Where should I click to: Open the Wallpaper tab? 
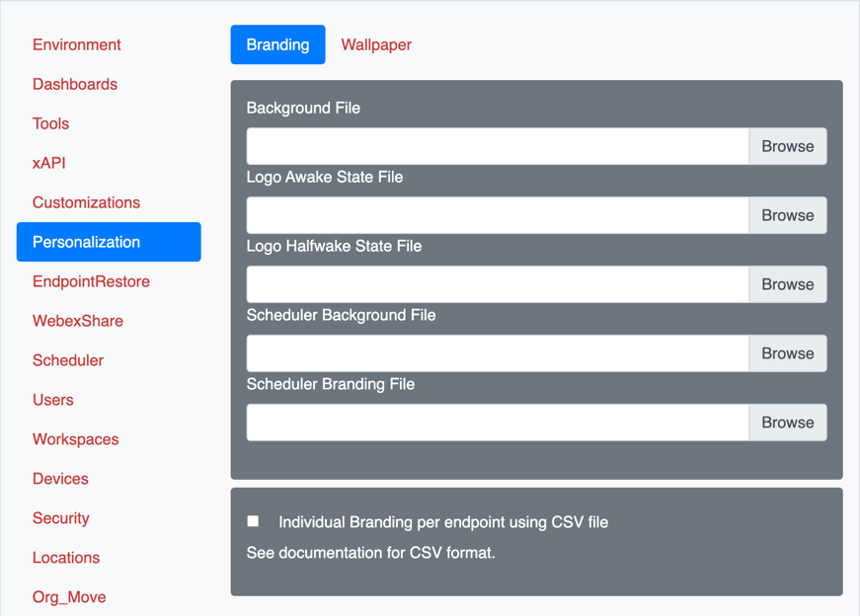[376, 44]
